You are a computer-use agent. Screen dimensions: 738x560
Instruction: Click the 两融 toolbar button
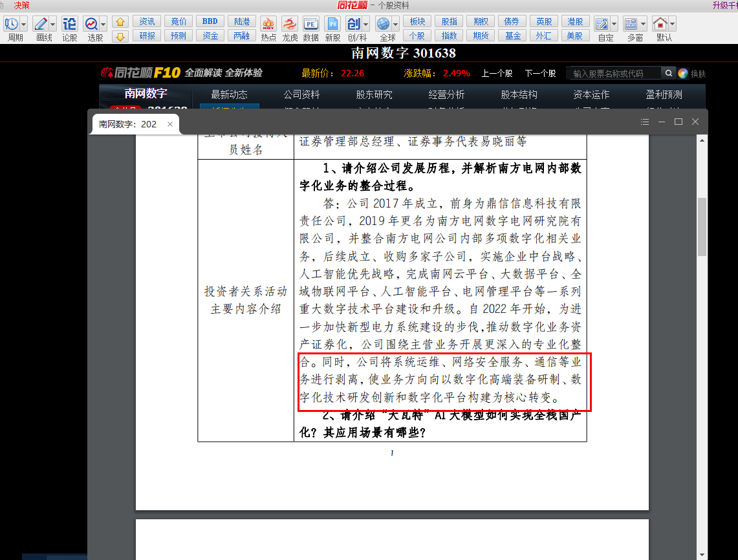[x=242, y=36]
